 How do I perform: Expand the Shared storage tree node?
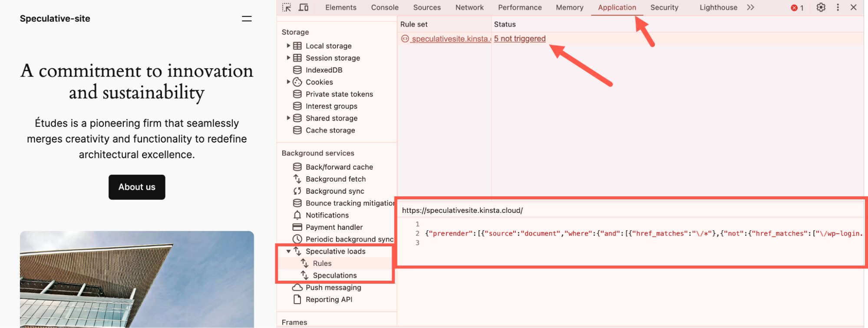[288, 118]
